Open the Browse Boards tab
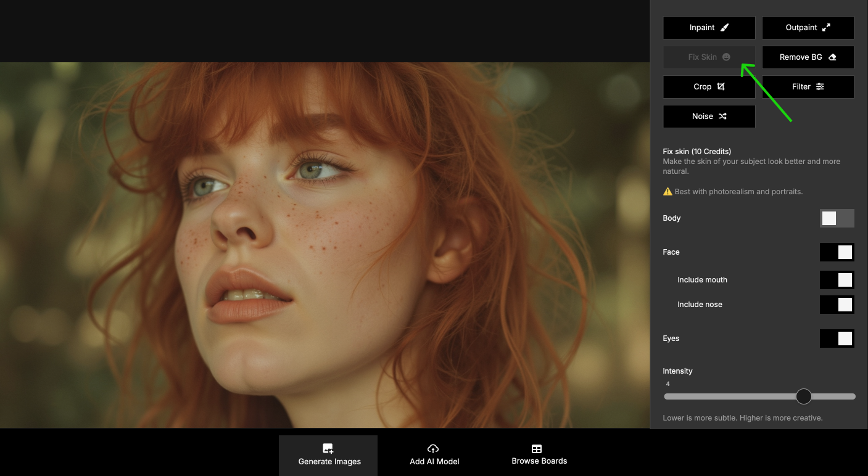 (539, 455)
